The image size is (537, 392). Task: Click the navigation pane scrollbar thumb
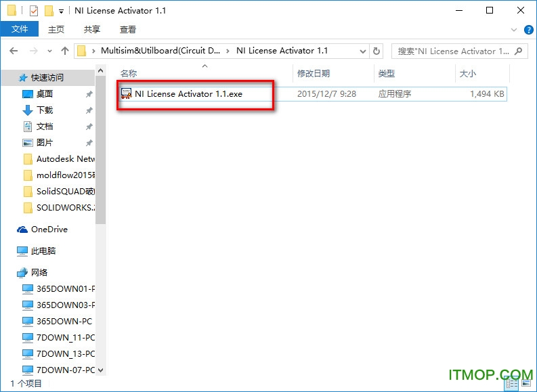[x=101, y=150]
